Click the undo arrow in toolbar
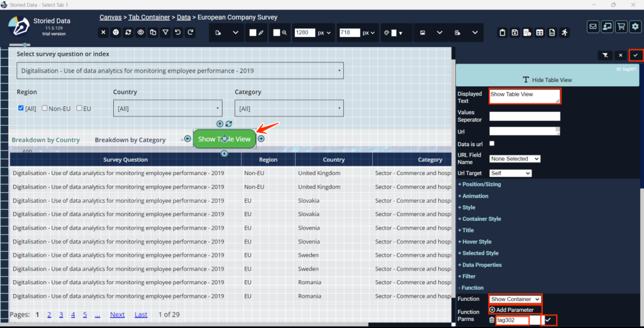The image size is (644, 328). point(177,32)
